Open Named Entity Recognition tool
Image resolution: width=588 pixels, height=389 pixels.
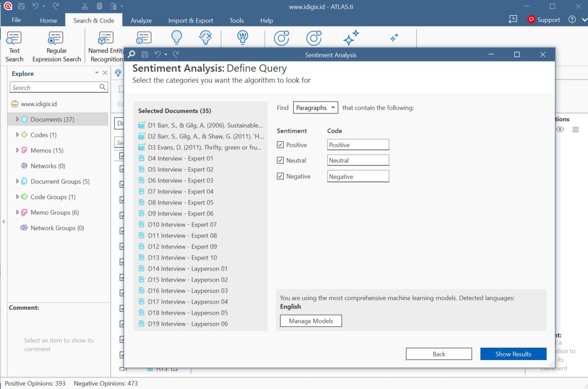[x=106, y=46]
